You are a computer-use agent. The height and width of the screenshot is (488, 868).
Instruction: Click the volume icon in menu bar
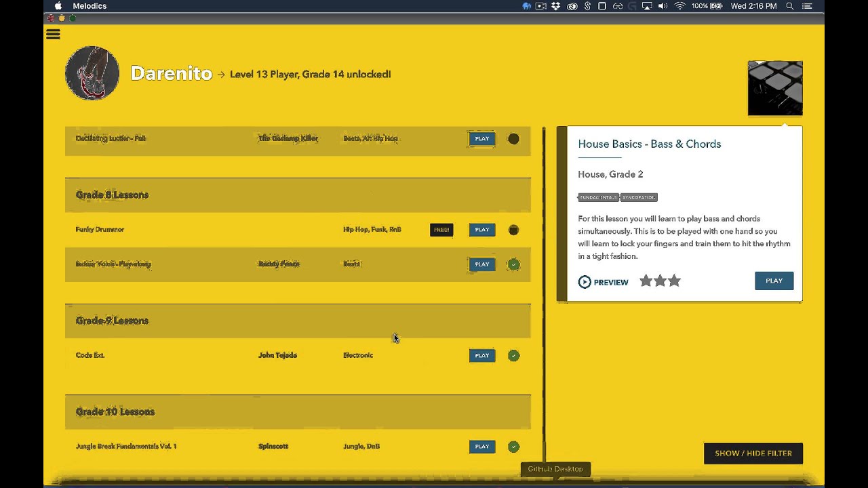(663, 6)
